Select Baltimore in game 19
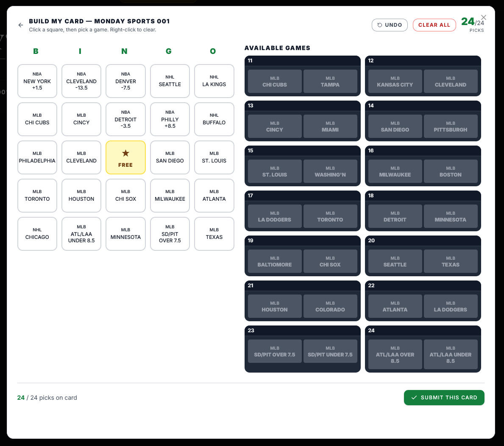 point(275,261)
